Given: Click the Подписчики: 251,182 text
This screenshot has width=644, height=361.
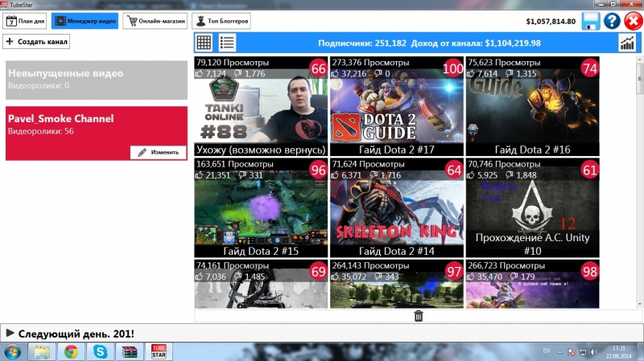Looking at the screenshot, I should 362,43.
